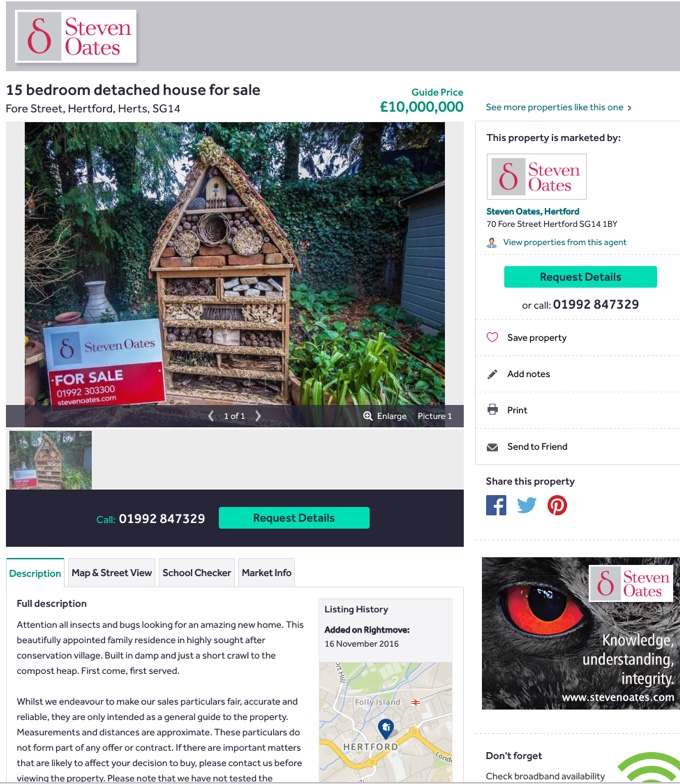Open View properties from this agent link
Image resolution: width=680 pixels, height=784 pixels.
point(564,242)
